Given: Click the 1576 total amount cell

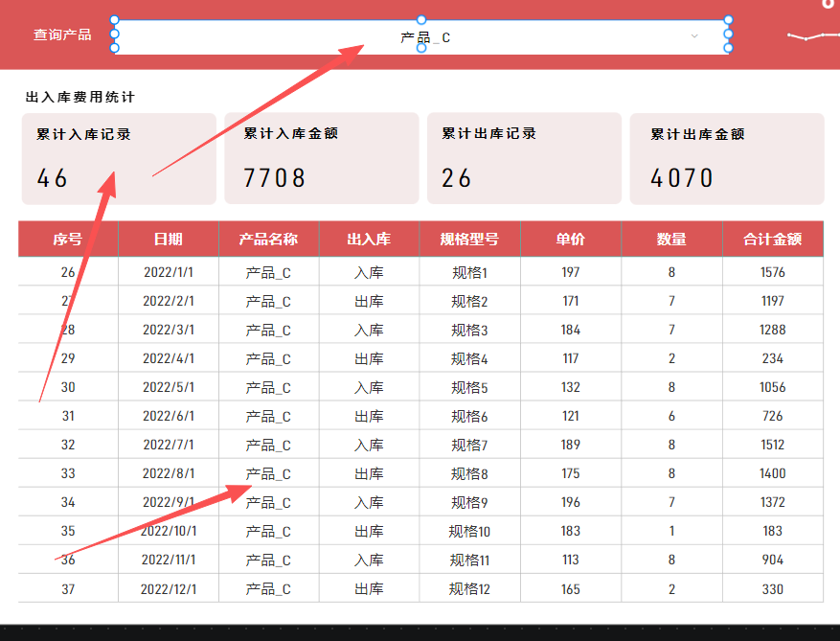Looking at the screenshot, I should point(772,273).
